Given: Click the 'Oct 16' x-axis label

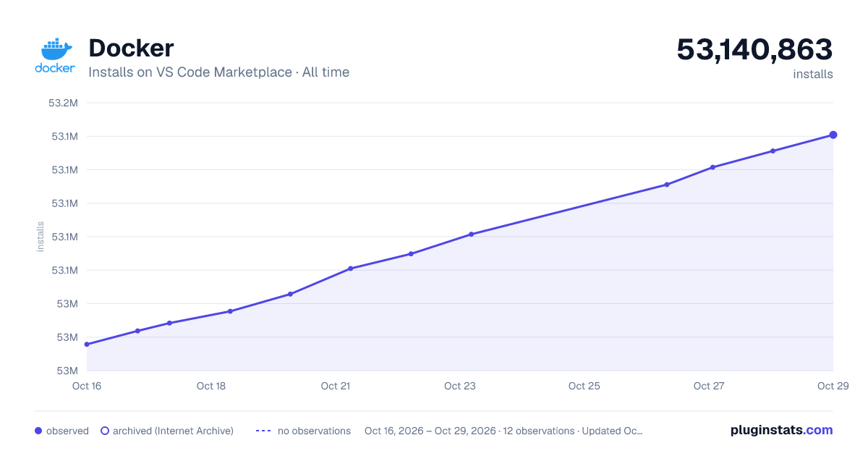Looking at the screenshot, I should 87,386.
